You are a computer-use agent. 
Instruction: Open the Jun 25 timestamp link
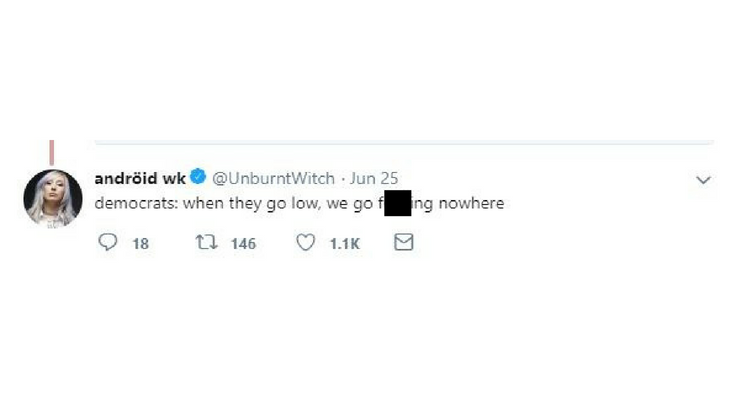tap(375, 179)
